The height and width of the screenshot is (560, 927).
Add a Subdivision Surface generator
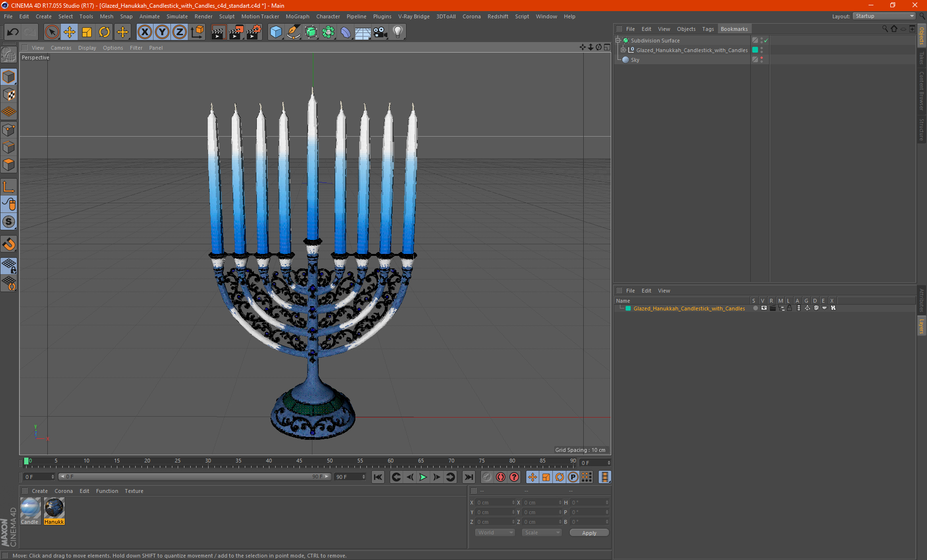tap(311, 32)
